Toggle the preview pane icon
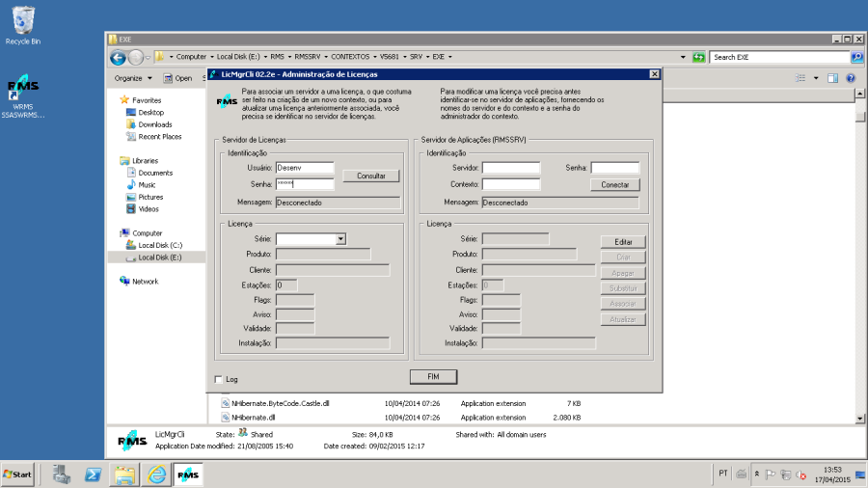The width and height of the screenshot is (868, 488). coord(832,78)
